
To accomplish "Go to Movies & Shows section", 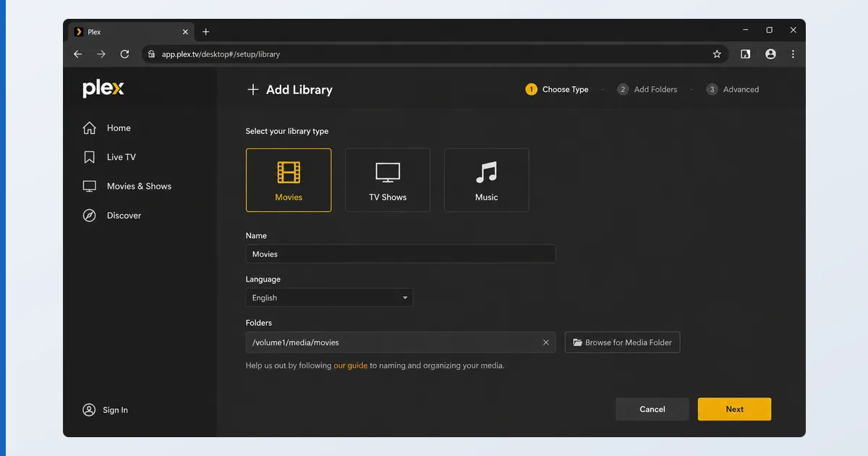I will click(x=127, y=186).
